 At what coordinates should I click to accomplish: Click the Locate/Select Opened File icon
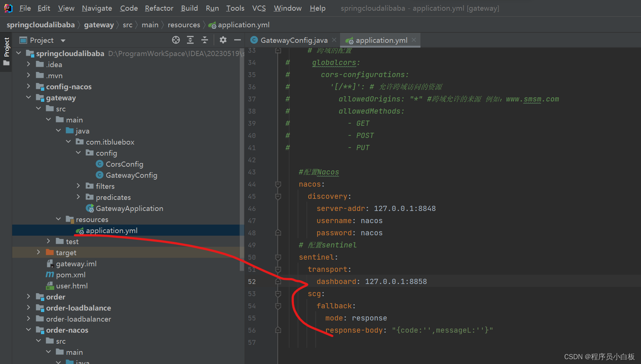coord(176,40)
